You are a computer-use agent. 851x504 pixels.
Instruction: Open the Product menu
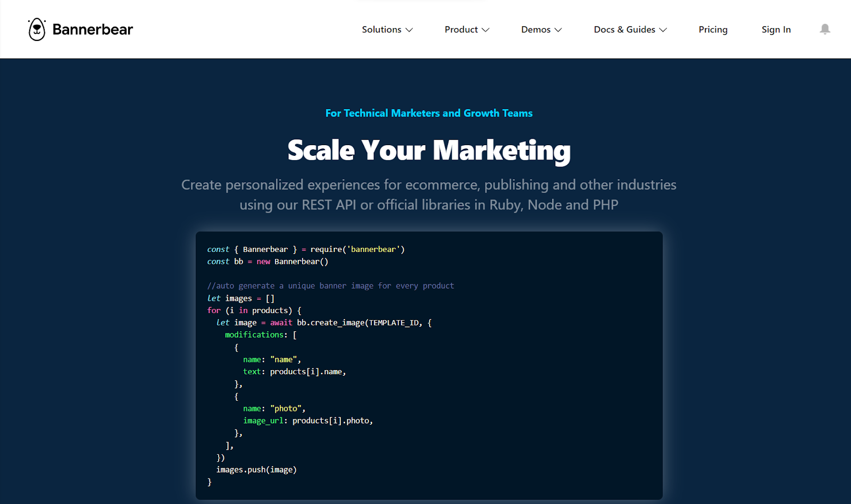[467, 30]
